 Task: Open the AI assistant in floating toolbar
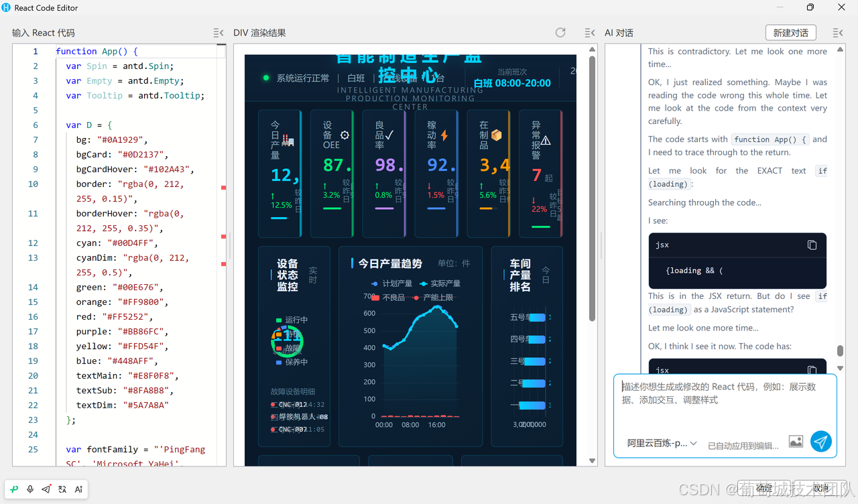point(78,489)
